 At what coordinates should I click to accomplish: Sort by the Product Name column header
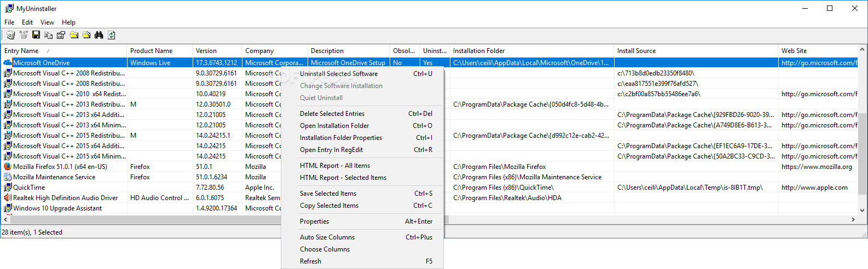click(160, 51)
